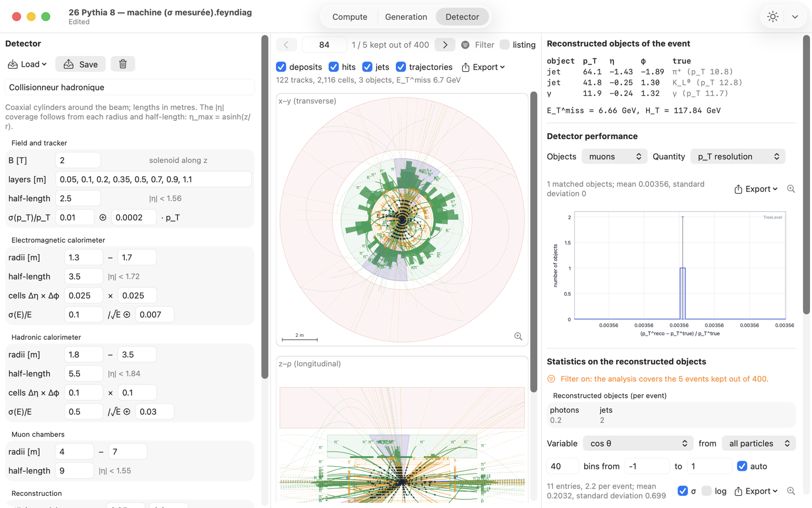
Task: Open Export menu for statistics plot
Action: [756, 491]
